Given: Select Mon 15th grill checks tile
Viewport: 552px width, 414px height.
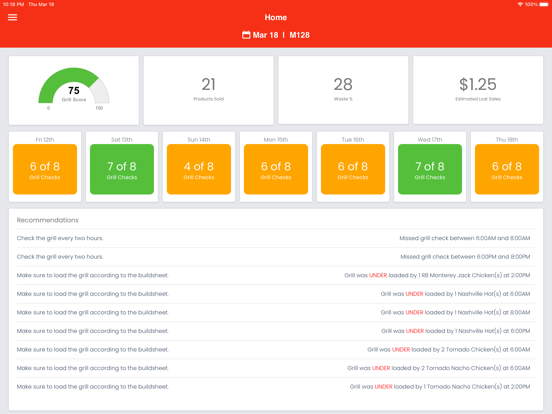Looking at the screenshot, I should [276, 169].
